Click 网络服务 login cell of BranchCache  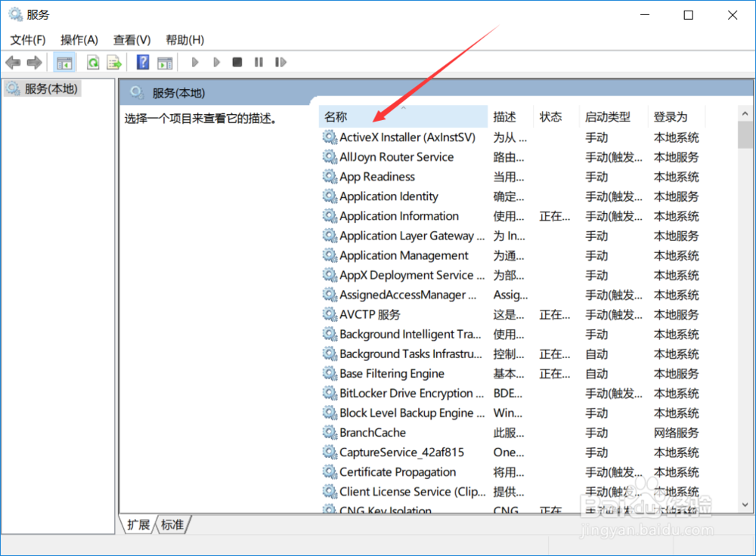676,433
